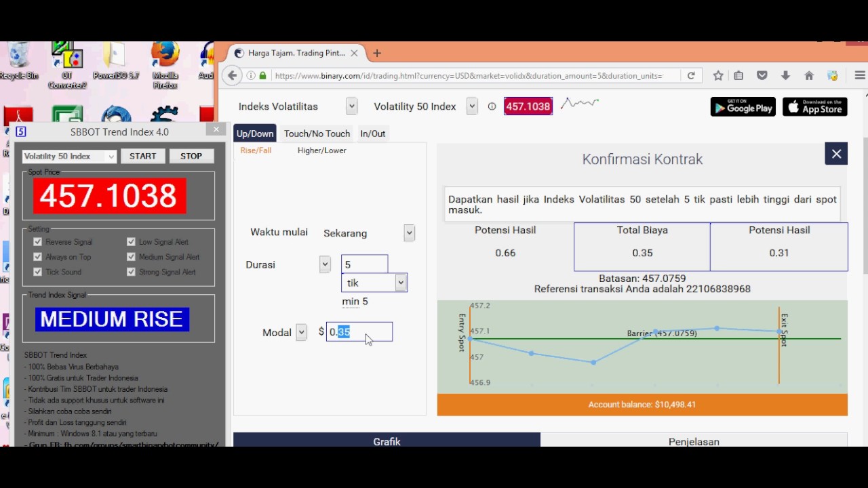Open the tik duration units dropdown
The height and width of the screenshot is (488, 868).
pos(374,283)
